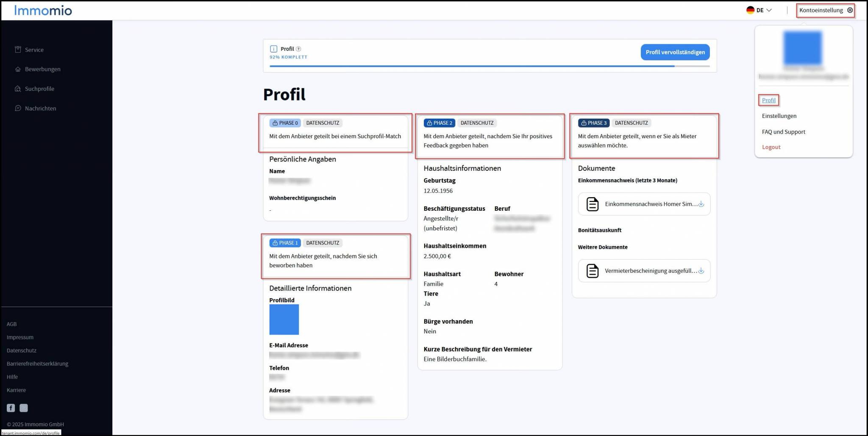Click the Phase 0 Datenschutz badge
This screenshot has width=868, height=436.
(x=323, y=123)
